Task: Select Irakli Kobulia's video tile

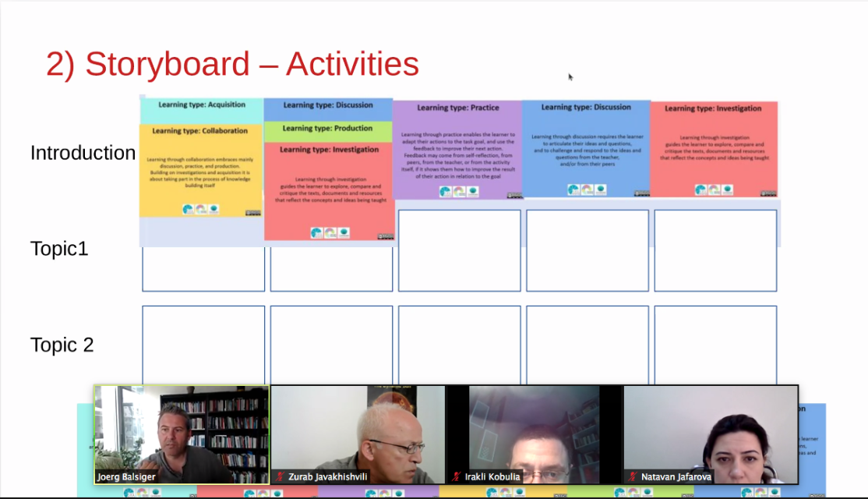Action: click(x=534, y=434)
